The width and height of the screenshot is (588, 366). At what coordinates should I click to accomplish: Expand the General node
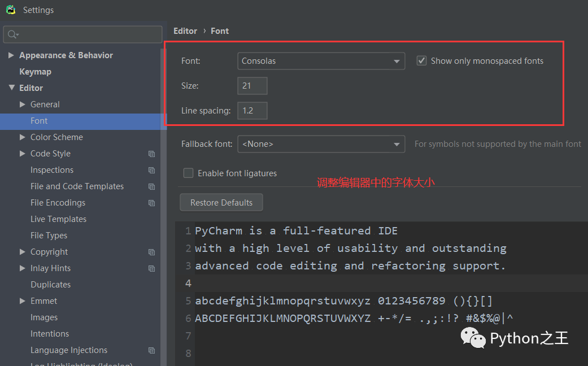point(23,104)
